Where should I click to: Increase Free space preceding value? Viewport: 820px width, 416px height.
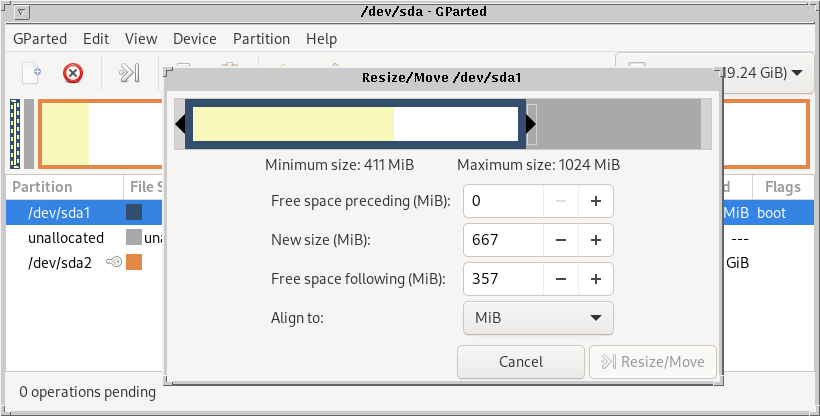[596, 201]
